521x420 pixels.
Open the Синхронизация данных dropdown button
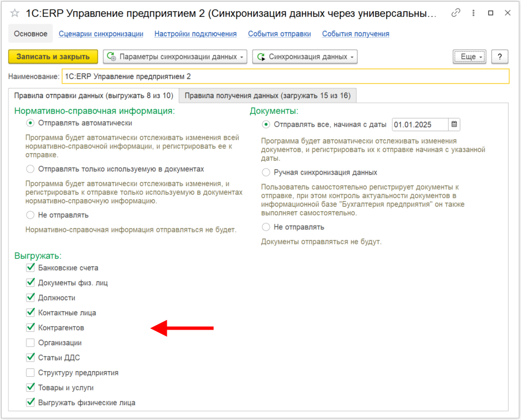coord(305,57)
